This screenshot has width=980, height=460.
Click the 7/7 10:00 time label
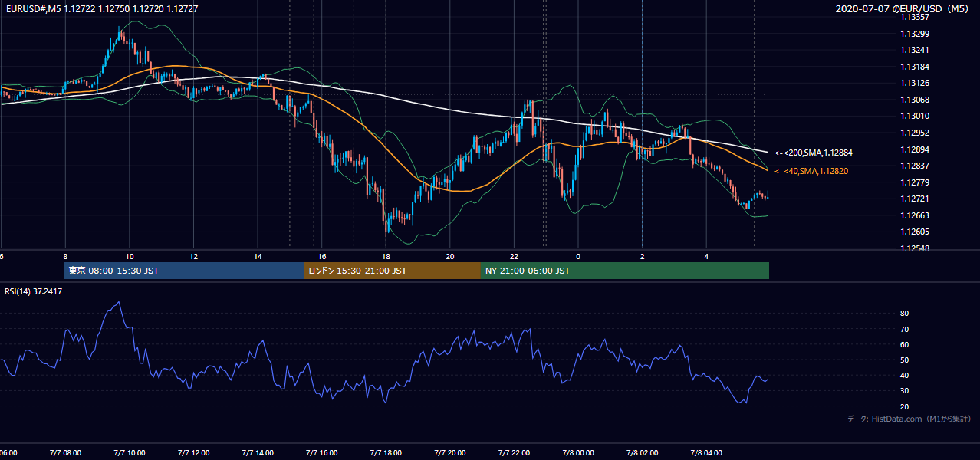(x=129, y=453)
